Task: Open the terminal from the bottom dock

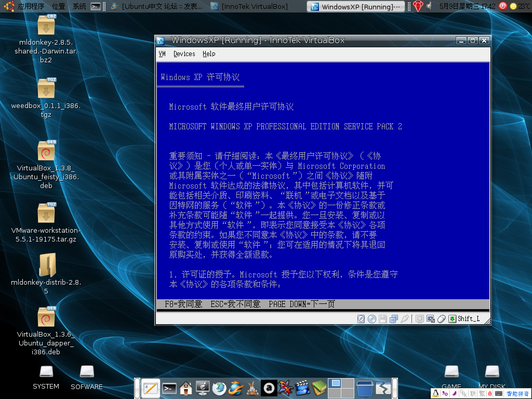Action: [x=169, y=389]
